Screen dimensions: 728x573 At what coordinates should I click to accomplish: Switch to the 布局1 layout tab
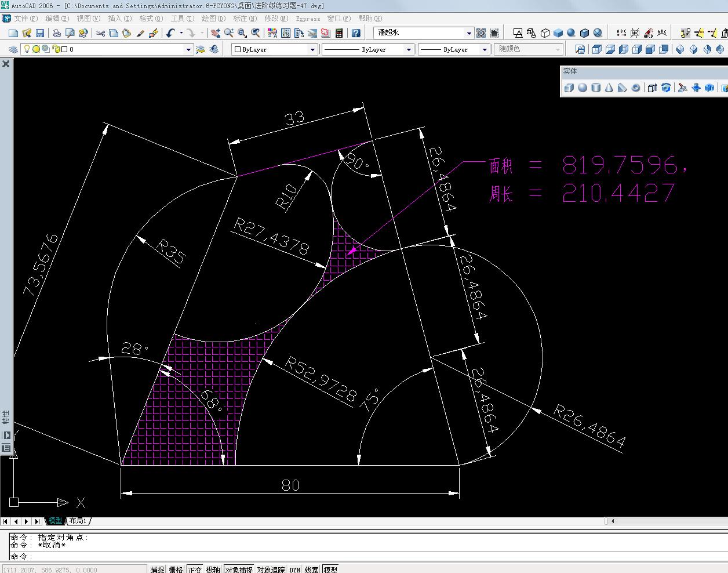(78, 521)
